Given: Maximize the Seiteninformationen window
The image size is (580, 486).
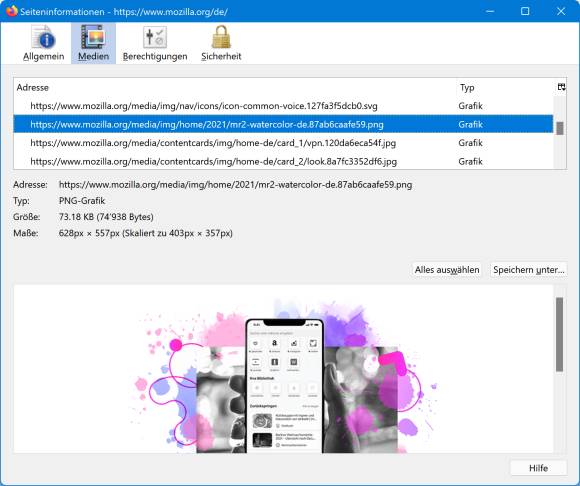Looking at the screenshot, I should coord(525,11).
